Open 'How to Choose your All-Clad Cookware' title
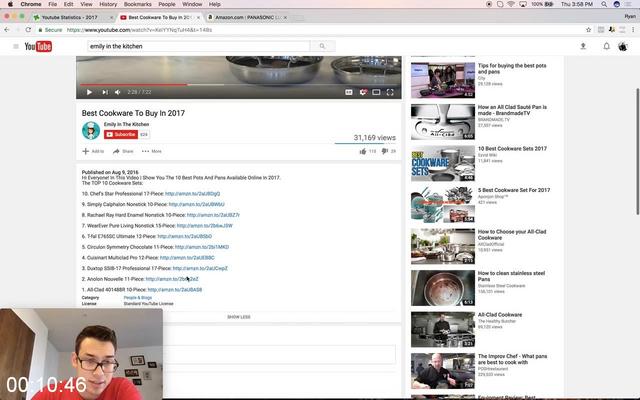 tap(512, 235)
